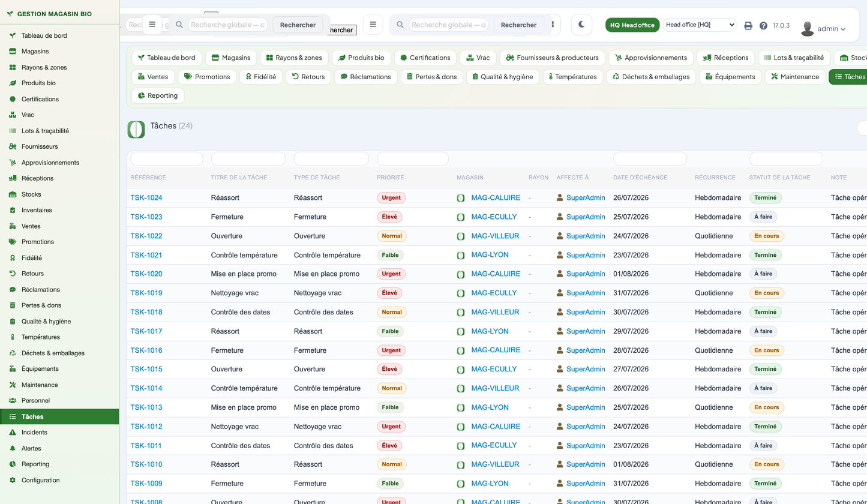
Task: Switch to the Produits bio tab
Action: tap(361, 58)
